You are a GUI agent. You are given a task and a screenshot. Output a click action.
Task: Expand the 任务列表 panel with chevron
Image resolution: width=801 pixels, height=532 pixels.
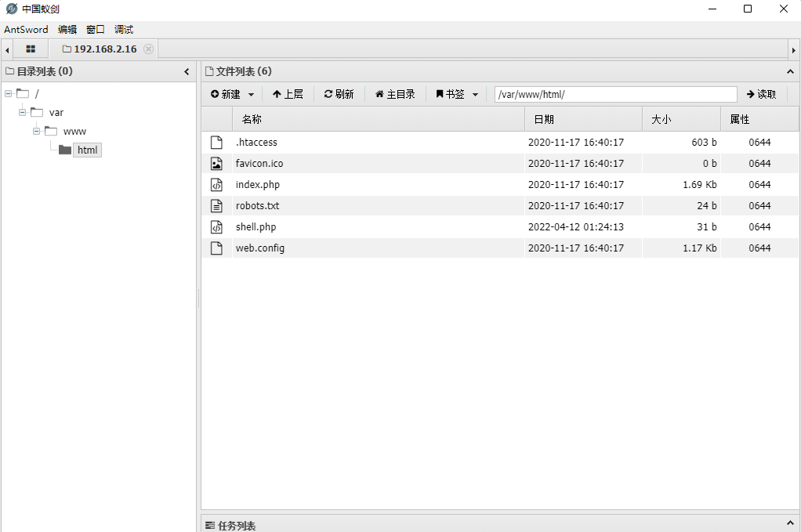point(790,523)
